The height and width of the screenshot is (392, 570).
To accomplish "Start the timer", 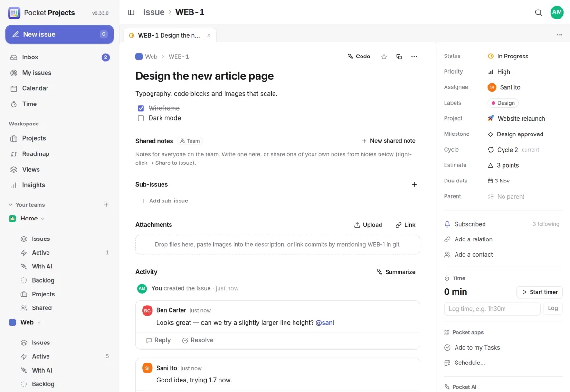I will [540, 292].
